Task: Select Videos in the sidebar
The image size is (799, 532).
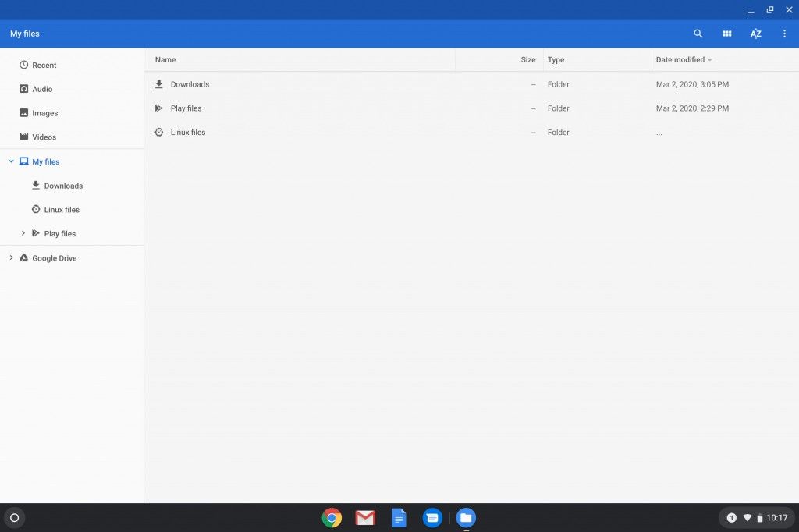Action: [44, 137]
